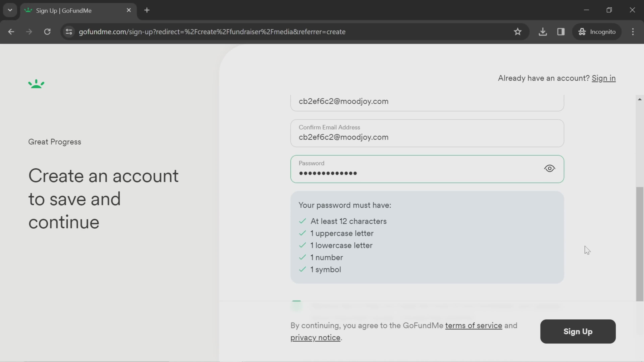644x362 pixels.
Task: Go back with the browser back arrow
Action: [x=11, y=32]
